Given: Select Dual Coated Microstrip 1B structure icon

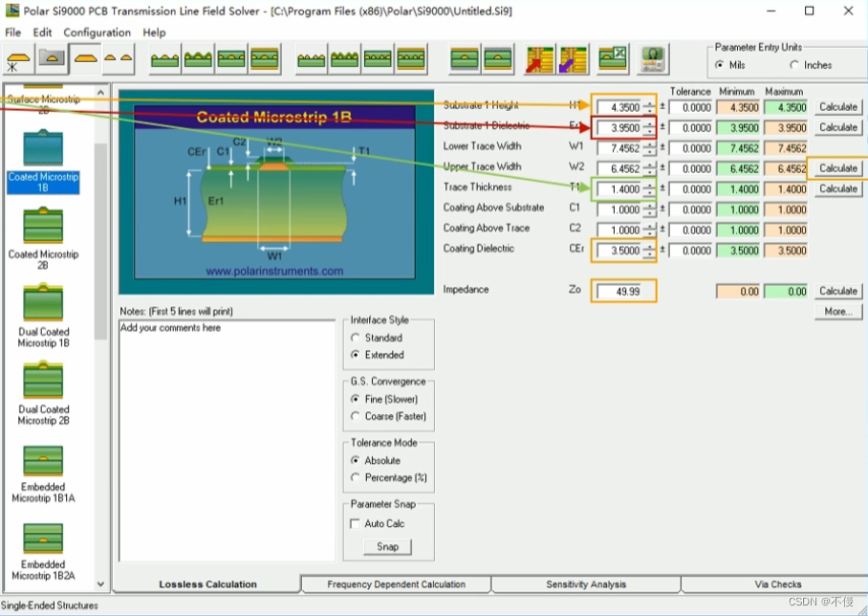Looking at the screenshot, I should click(43, 302).
